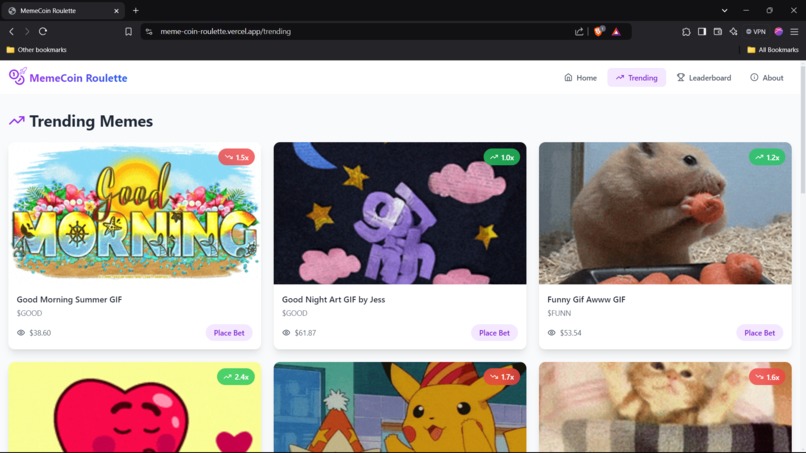Click the Good Morning Summer GIF image

tap(135, 213)
